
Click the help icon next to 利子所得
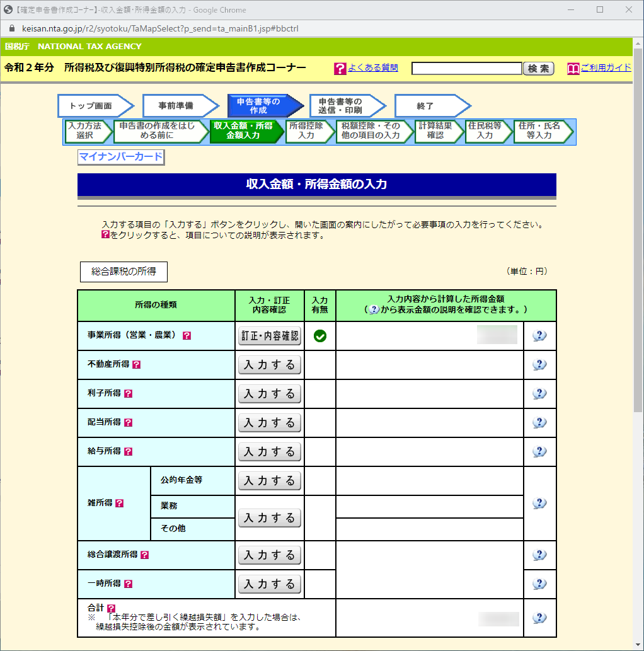pyautogui.click(x=129, y=394)
